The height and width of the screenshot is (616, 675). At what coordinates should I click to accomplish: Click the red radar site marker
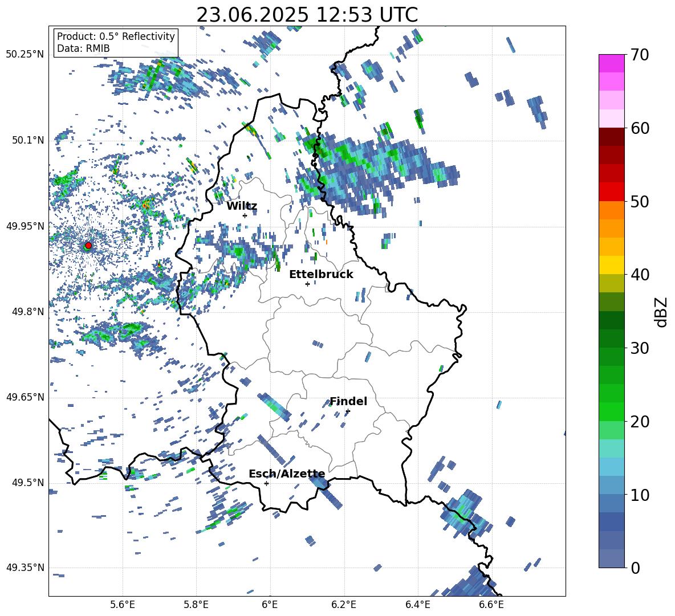[88, 245]
